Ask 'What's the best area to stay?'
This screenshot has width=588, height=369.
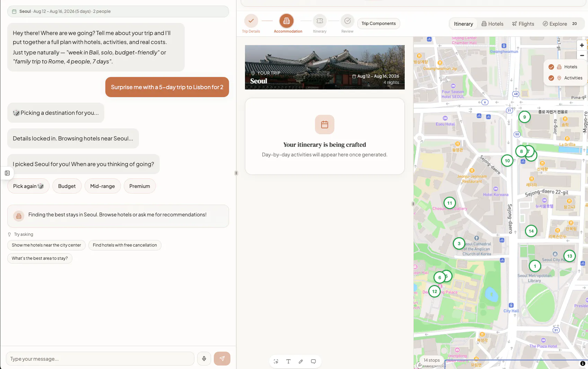pos(40,258)
